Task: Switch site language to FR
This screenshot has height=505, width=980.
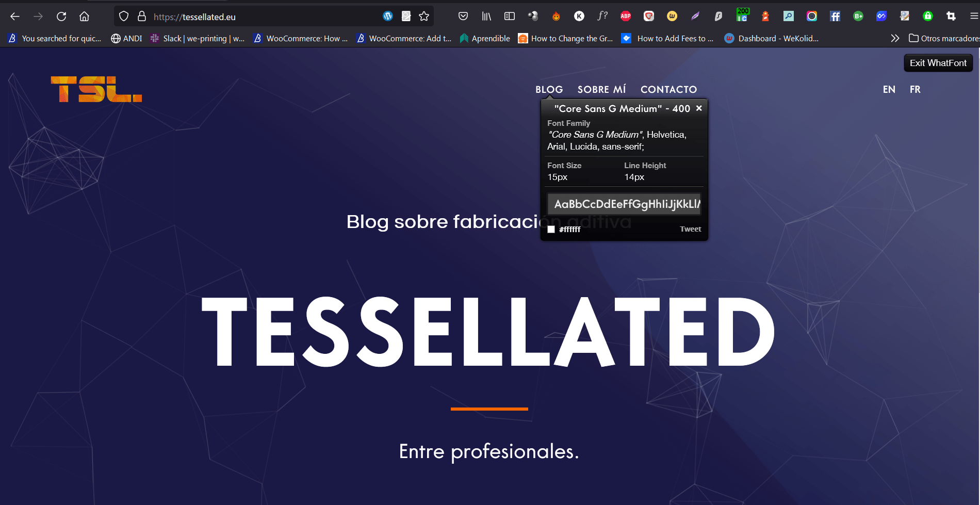Action: click(915, 89)
